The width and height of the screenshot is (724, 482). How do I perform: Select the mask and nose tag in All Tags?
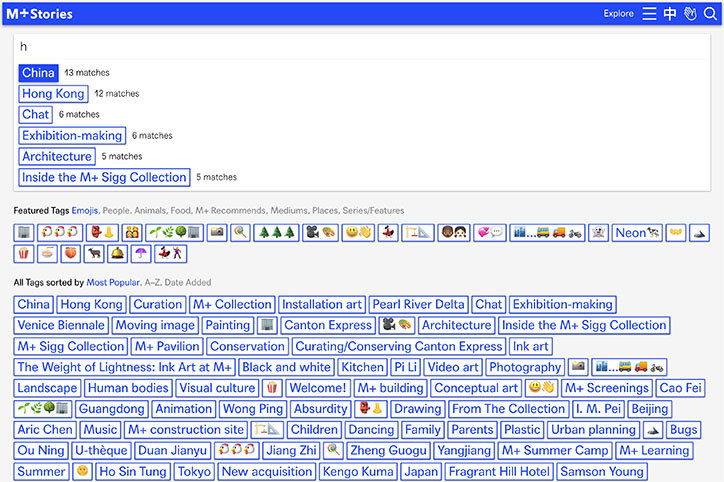371,409
